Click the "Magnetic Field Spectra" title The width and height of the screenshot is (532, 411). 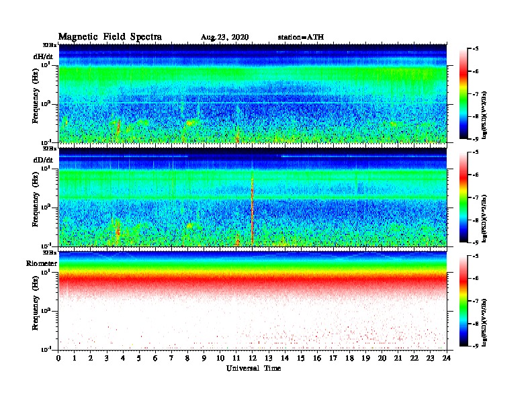pos(110,37)
